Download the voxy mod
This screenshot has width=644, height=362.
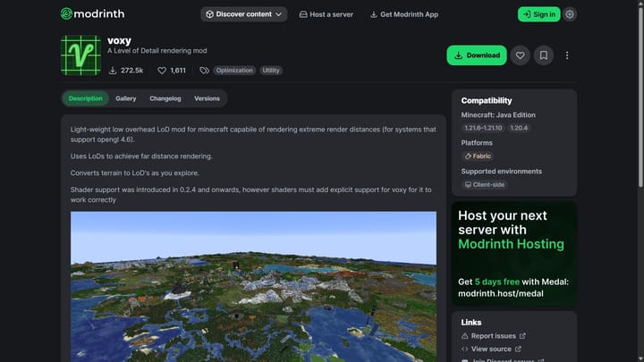click(477, 55)
